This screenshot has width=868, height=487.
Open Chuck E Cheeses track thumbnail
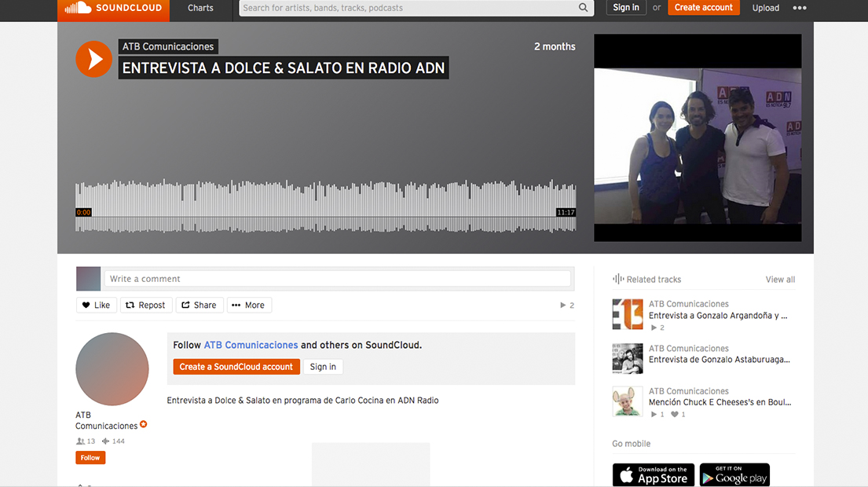click(628, 401)
